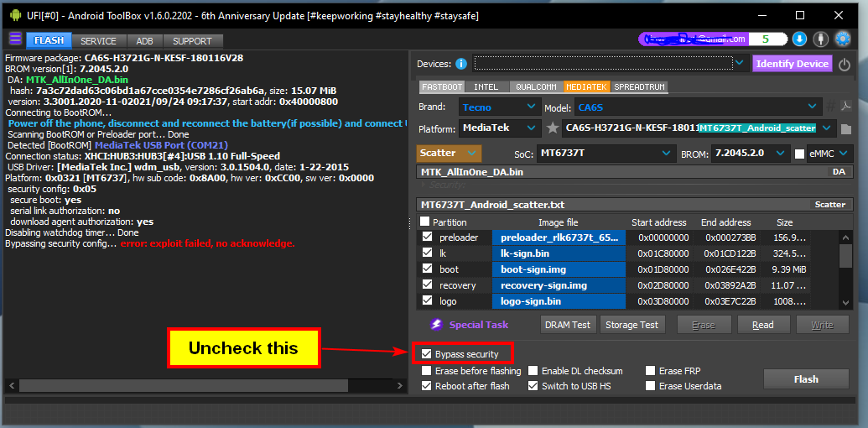Open the Scatter mode dropdown

pos(449,153)
